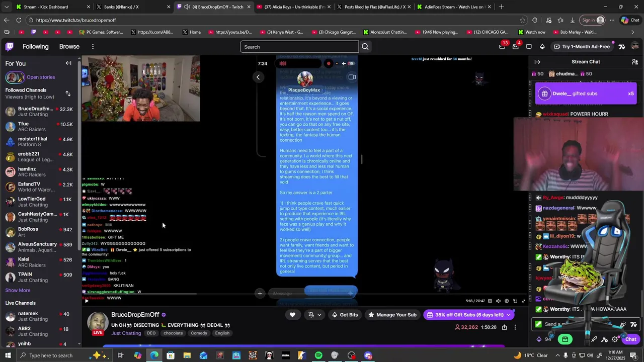
Task: Open Tfue channel in sidebar
Action: tap(39, 127)
